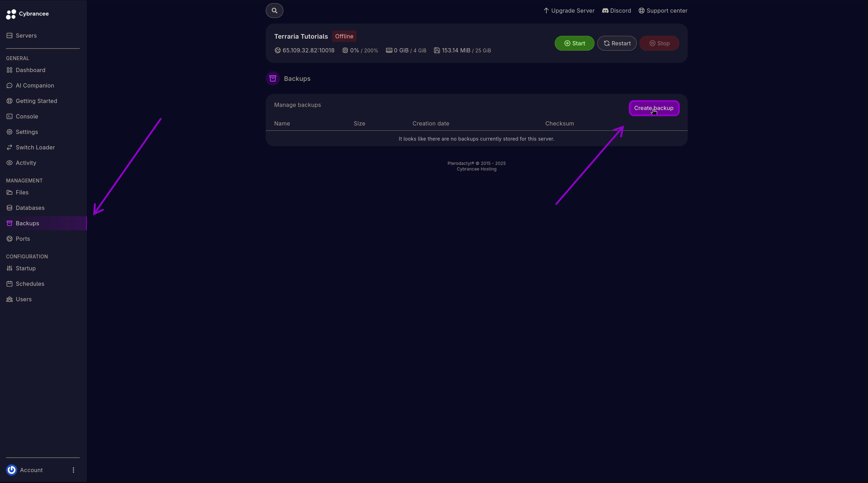This screenshot has width=868, height=483.
Task: Start the Terraria Tutorials server
Action: [x=574, y=43]
